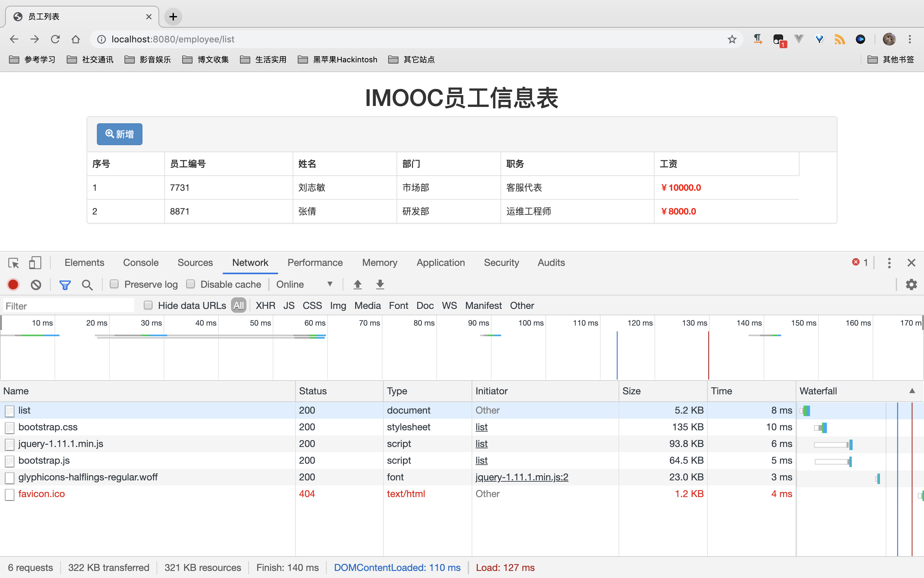Filter requests by JS type
The image size is (924, 578).
(x=289, y=305)
